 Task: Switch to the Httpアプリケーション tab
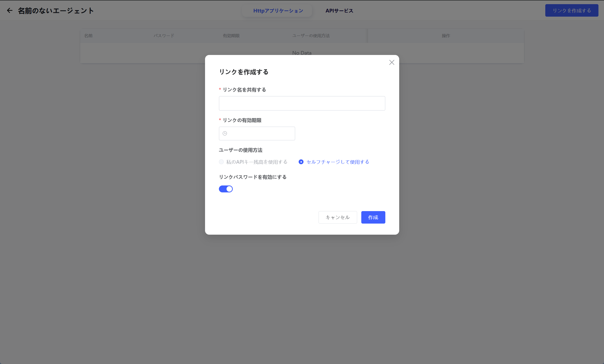[x=278, y=11]
